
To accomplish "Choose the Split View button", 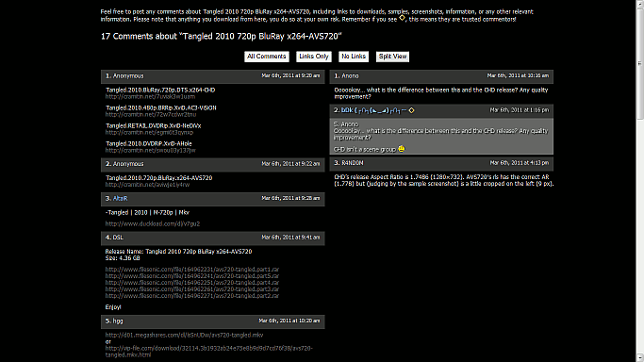I will (392, 57).
